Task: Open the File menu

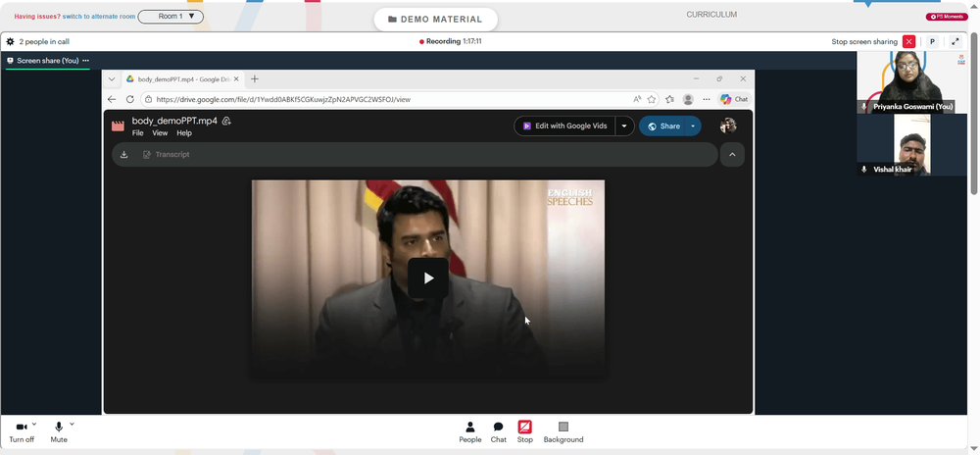Action: 137,133
